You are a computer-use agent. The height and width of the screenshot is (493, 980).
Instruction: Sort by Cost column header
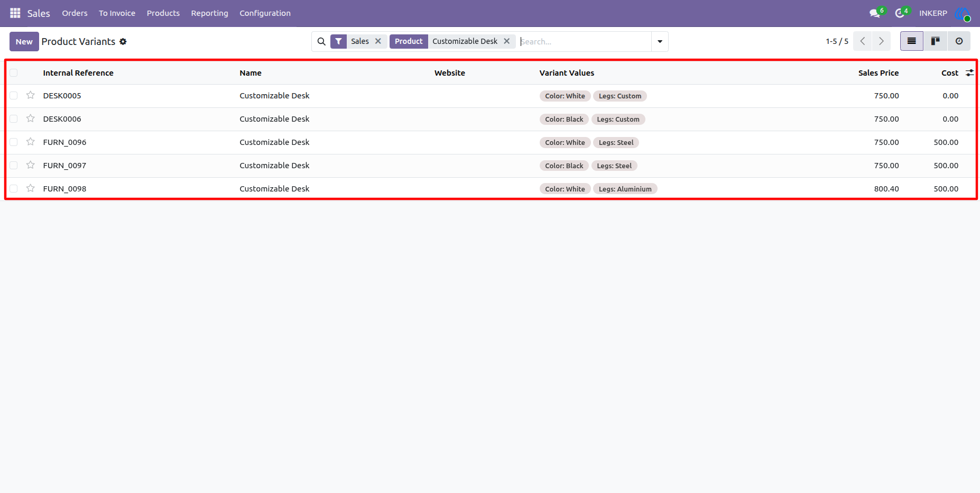point(950,73)
